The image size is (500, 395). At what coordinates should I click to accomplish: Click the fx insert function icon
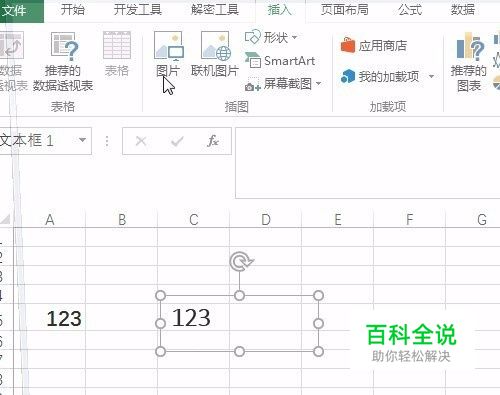[x=212, y=141]
